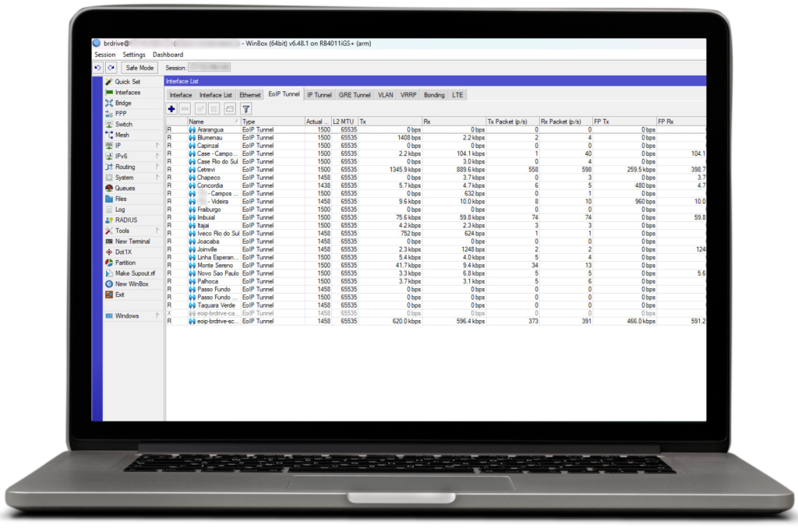Image resolution: width=798 pixels, height=532 pixels.
Task: Switch to the Interface tab
Action: coord(181,95)
